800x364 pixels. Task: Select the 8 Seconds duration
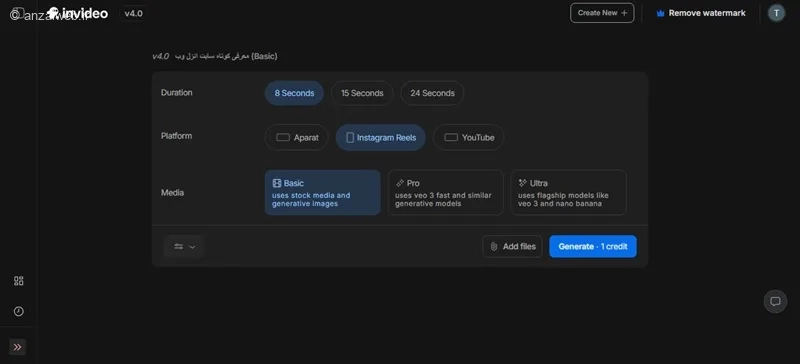tap(294, 93)
